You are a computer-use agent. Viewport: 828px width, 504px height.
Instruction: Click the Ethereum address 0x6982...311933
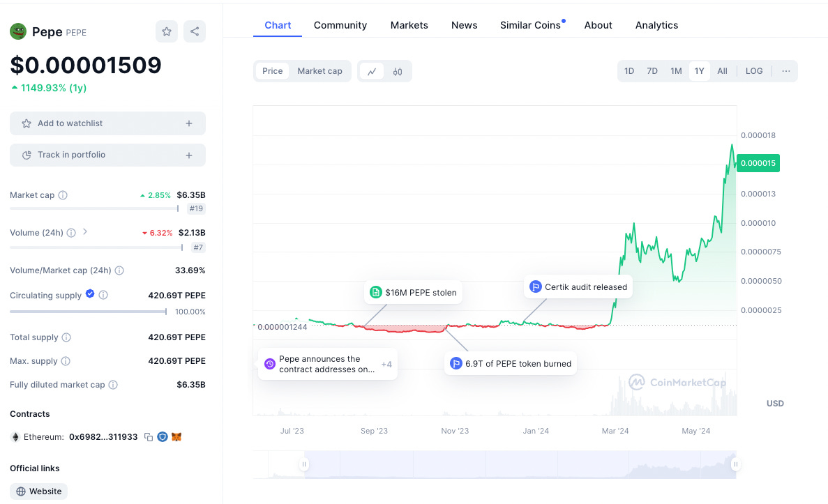[x=103, y=437]
